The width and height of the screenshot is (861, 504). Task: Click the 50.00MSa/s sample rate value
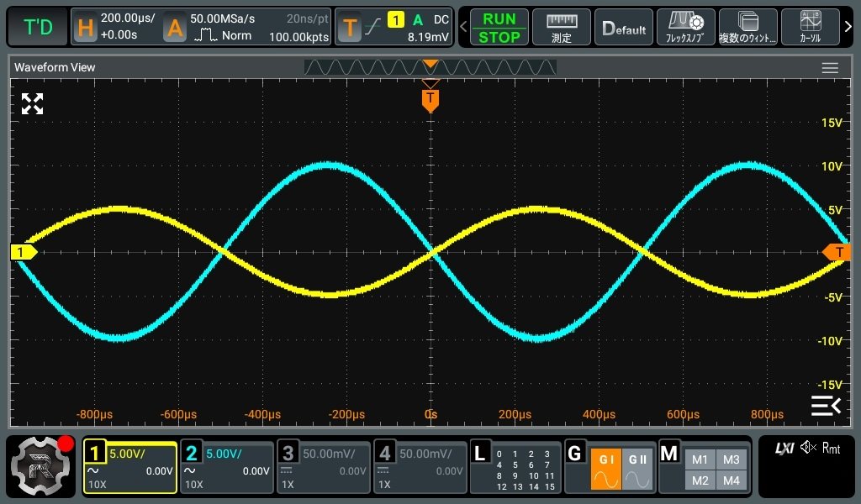pyautogui.click(x=222, y=18)
